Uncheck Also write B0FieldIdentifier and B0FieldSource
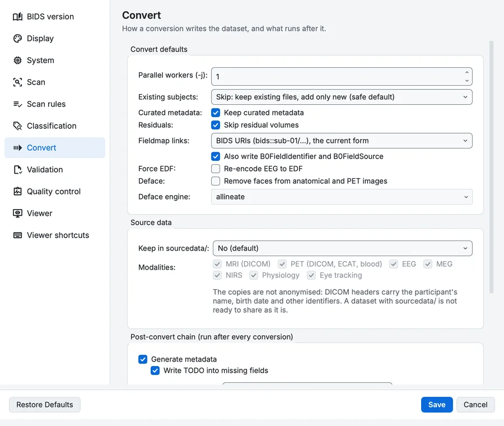The image size is (504, 426). pyautogui.click(x=216, y=156)
